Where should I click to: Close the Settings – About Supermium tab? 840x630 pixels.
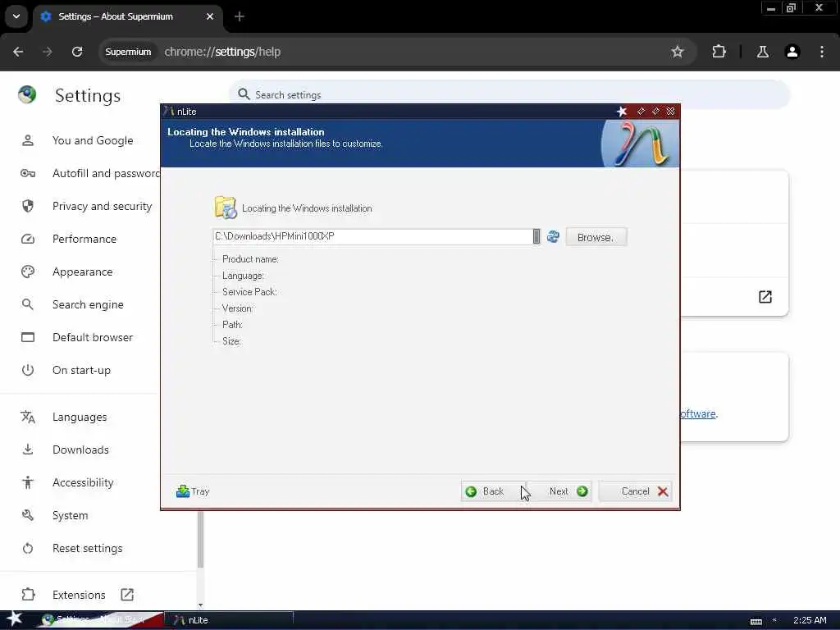(x=210, y=16)
